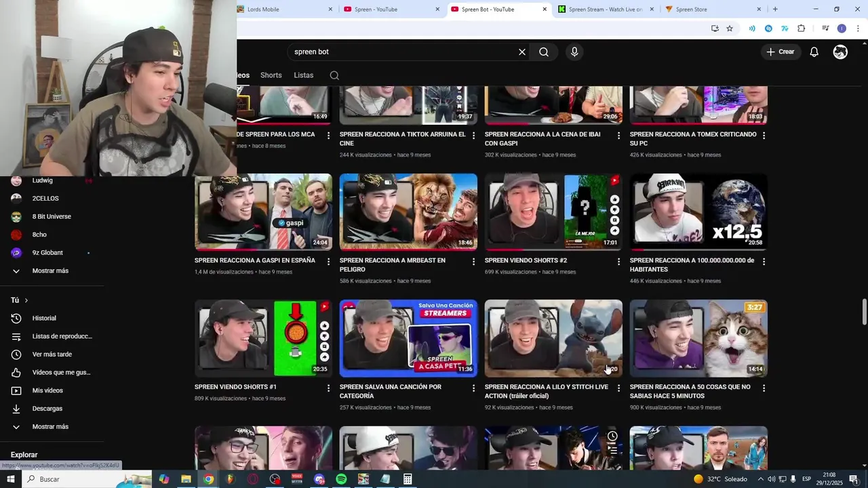
Task: Open options for SPREEN REACCIONA A GASPI video
Action: [329, 262]
